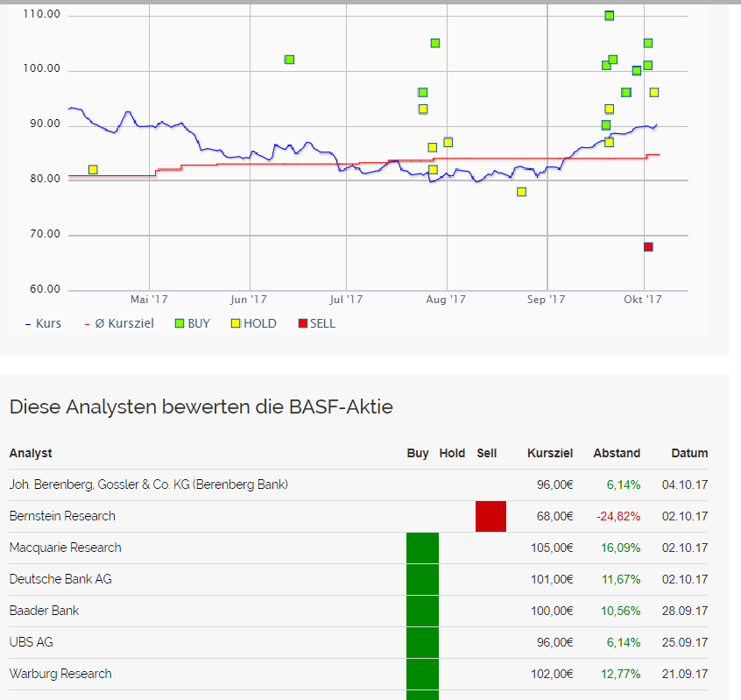The width and height of the screenshot is (741, 700).
Task: Click the -24,82% Abstand value
Action: pos(618,516)
